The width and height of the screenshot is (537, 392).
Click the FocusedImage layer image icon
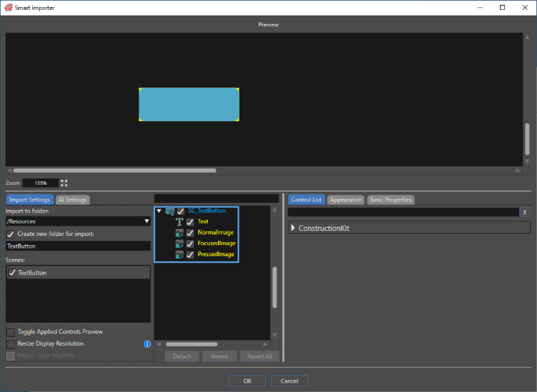[x=179, y=244]
